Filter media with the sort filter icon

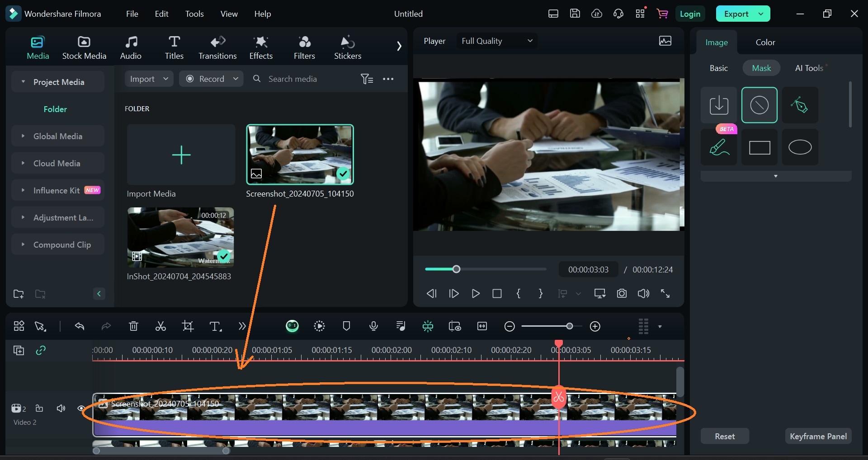(367, 79)
